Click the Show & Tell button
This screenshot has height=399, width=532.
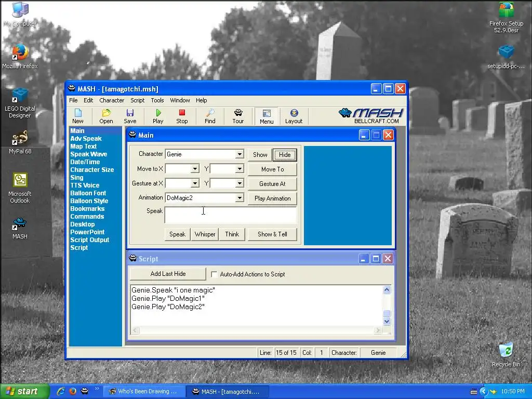[272, 234]
